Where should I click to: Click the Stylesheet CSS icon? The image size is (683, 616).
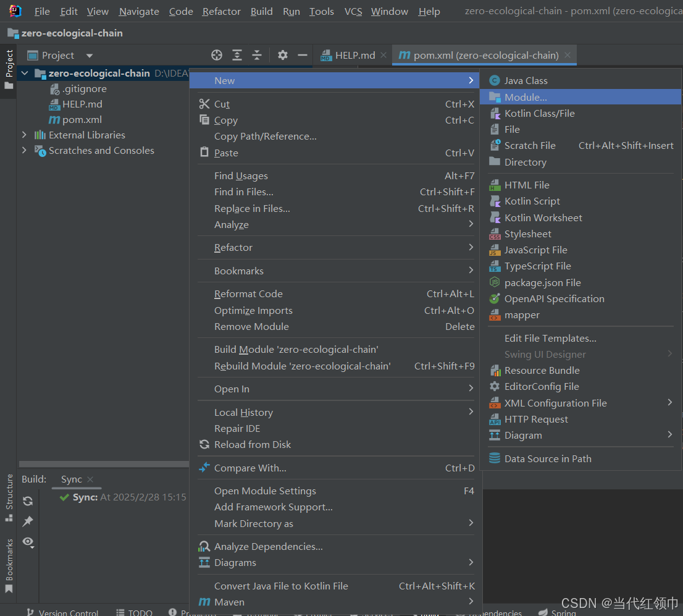click(x=495, y=234)
